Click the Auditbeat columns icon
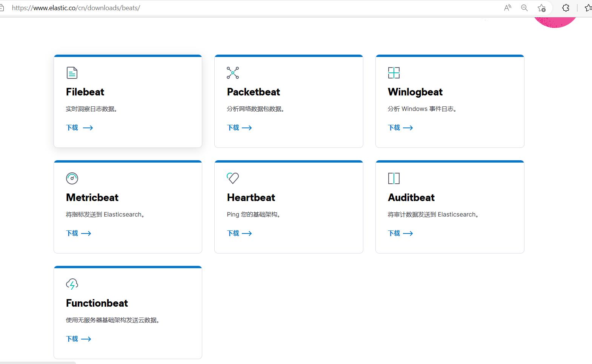The height and width of the screenshot is (364, 592). click(x=394, y=178)
